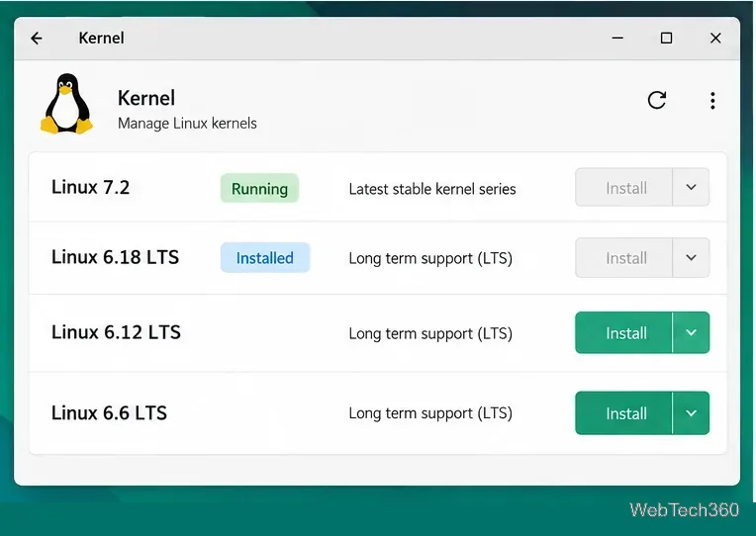The height and width of the screenshot is (536, 756).
Task: Select the Linux 6.18 LTS row title
Action: tap(115, 257)
